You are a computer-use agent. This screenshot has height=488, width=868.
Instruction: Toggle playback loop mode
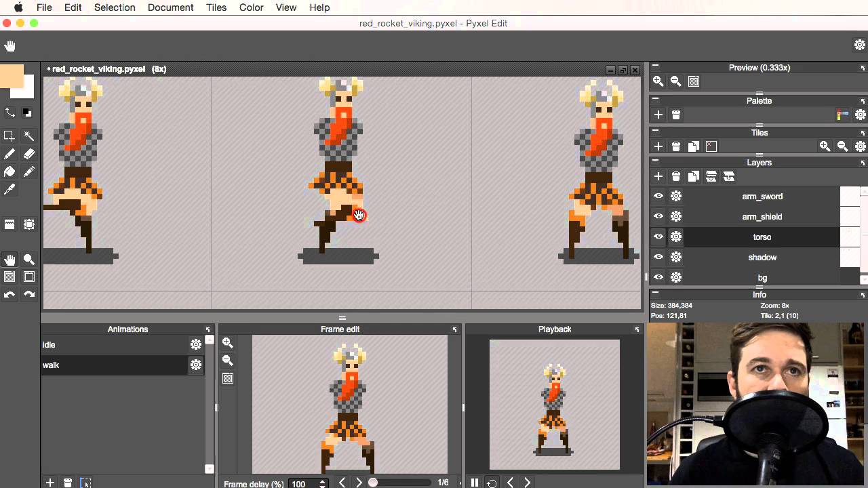pyautogui.click(x=492, y=483)
